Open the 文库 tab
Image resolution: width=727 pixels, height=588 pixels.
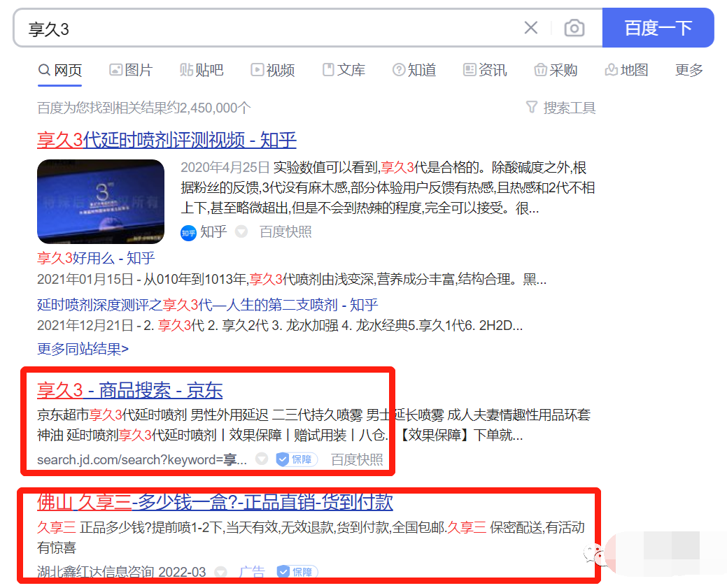[344, 70]
